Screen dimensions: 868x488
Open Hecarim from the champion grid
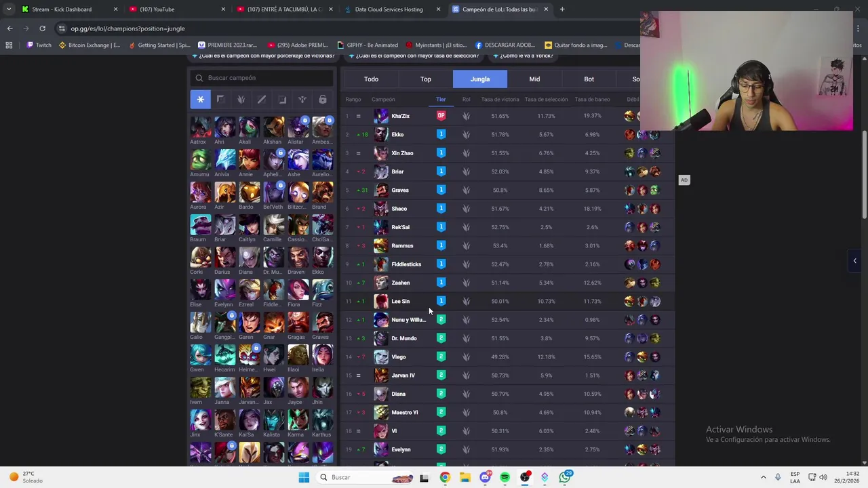tap(224, 355)
